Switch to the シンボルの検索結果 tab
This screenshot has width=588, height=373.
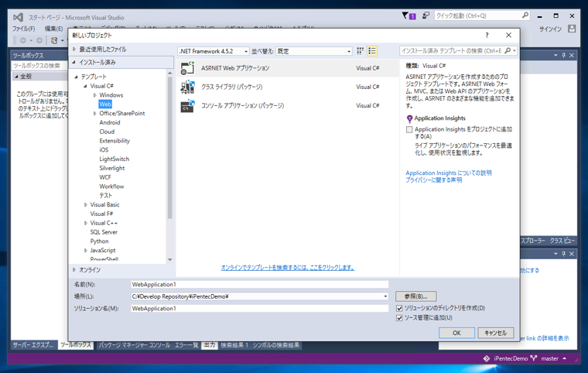(x=276, y=345)
